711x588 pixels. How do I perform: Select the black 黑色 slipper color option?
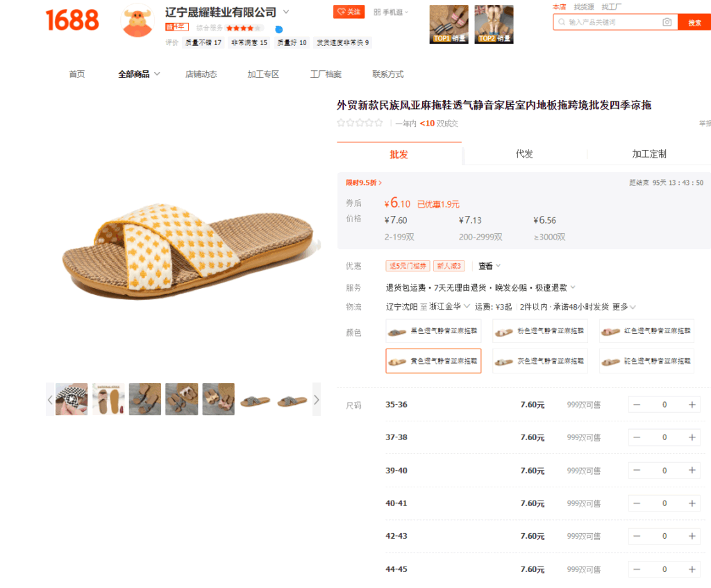click(x=433, y=331)
